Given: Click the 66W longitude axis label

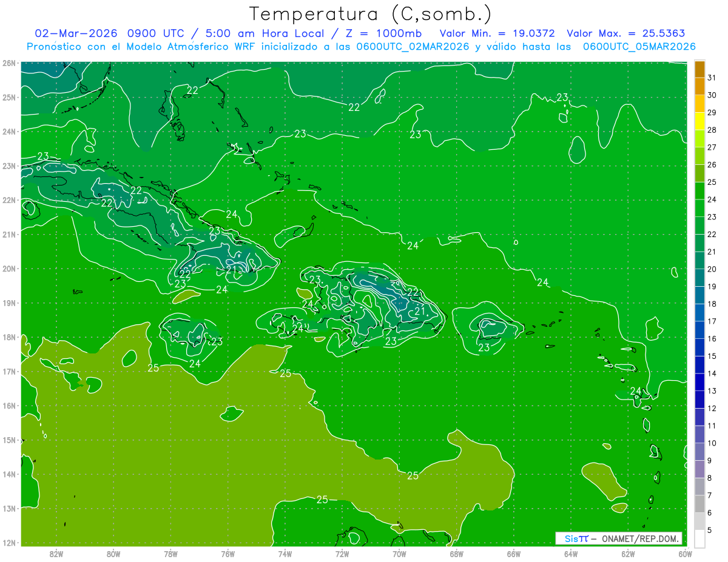Looking at the screenshot, I should coord(514,553).
